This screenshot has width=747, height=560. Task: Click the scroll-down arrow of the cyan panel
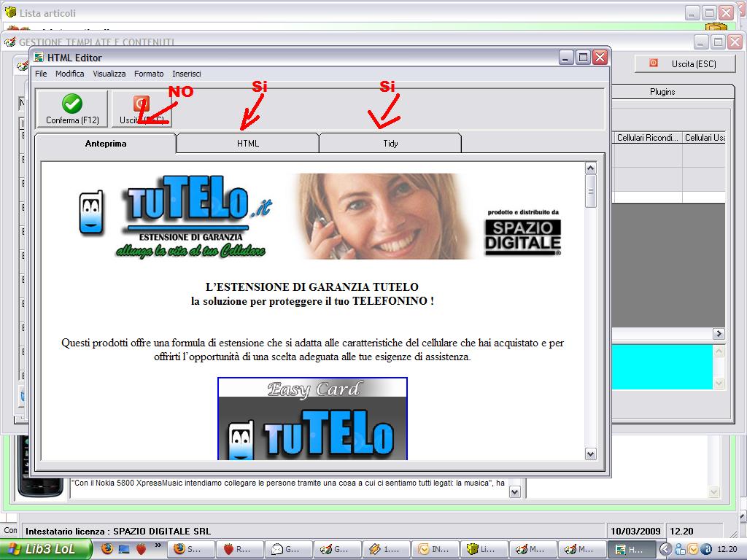pos(719,383)
